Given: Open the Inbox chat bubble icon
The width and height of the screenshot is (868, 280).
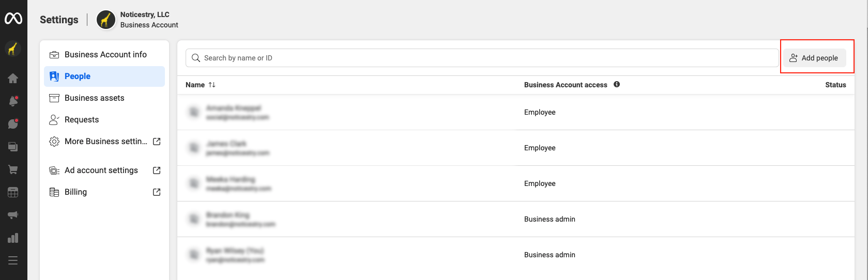Looking at the screenshot, I should 13,124.
